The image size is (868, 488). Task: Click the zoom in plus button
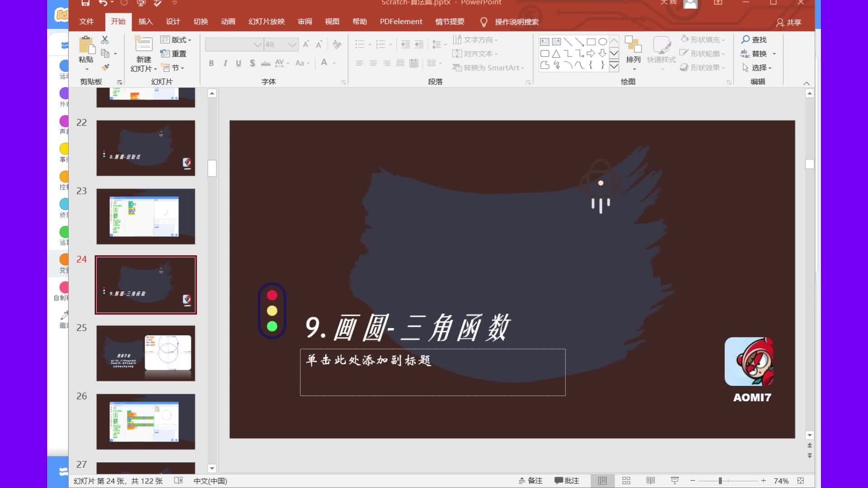[x=764, y=481]
